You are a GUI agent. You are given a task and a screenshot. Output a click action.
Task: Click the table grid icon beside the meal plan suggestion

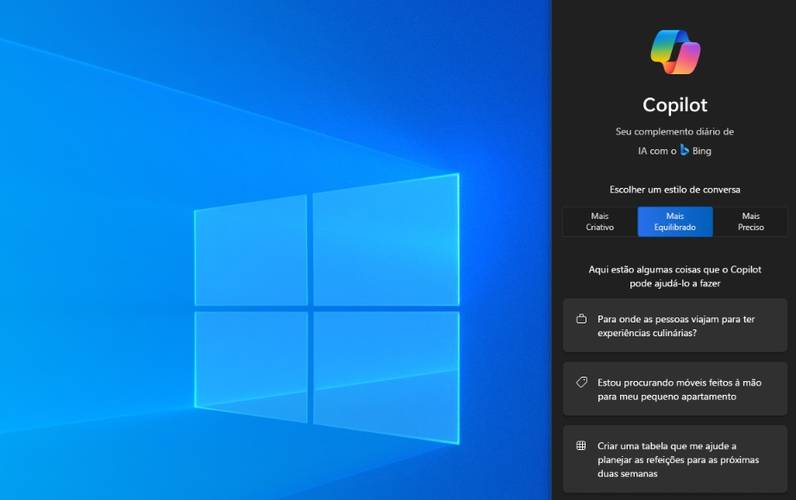pyautogui.click(x=581, y=446)
